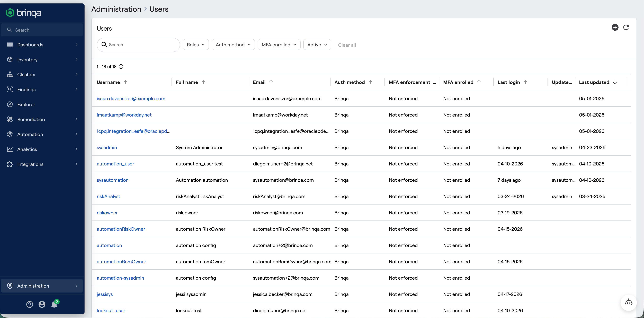Open the notifications bell
The width and height of the screenshot is (644, 318).
coord(54,304)
